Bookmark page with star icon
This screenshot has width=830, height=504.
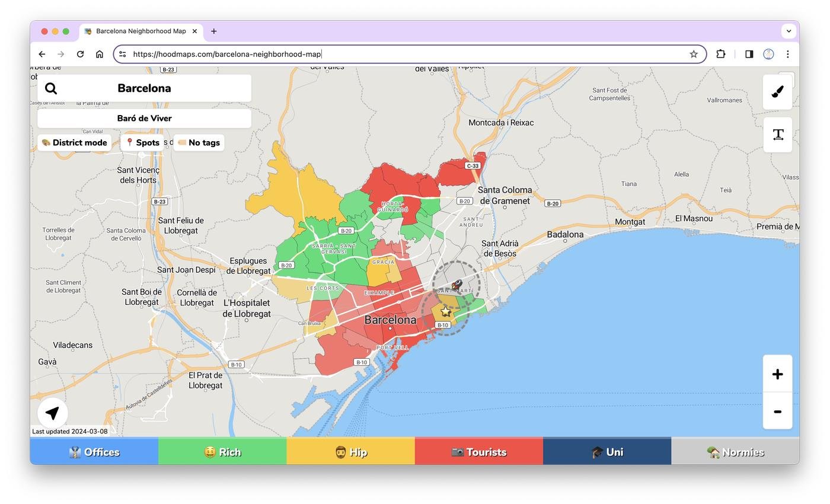pos(694,54)
